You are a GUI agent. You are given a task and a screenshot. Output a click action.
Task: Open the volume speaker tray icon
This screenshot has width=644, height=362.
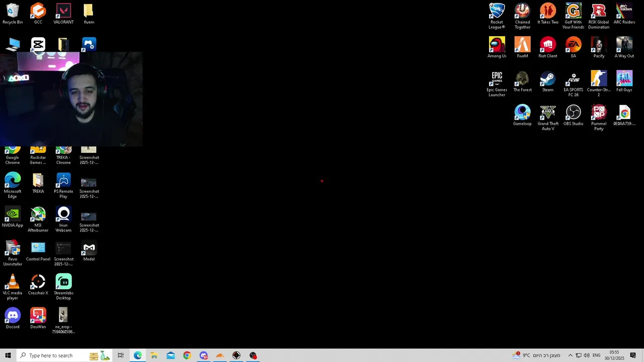pos(586,355)
